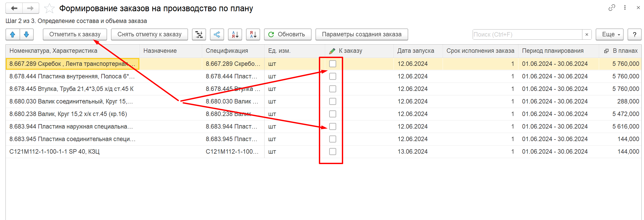Open help with the question mark button
The height and width of the screenshot is (220, 644).
click(x=635, y=34)
